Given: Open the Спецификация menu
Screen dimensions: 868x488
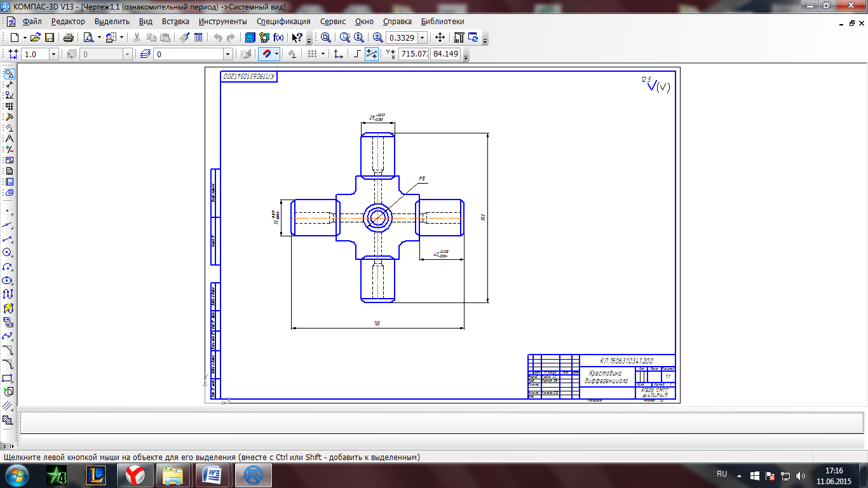Looking at the screenshot, I should [x=283, y=22].
